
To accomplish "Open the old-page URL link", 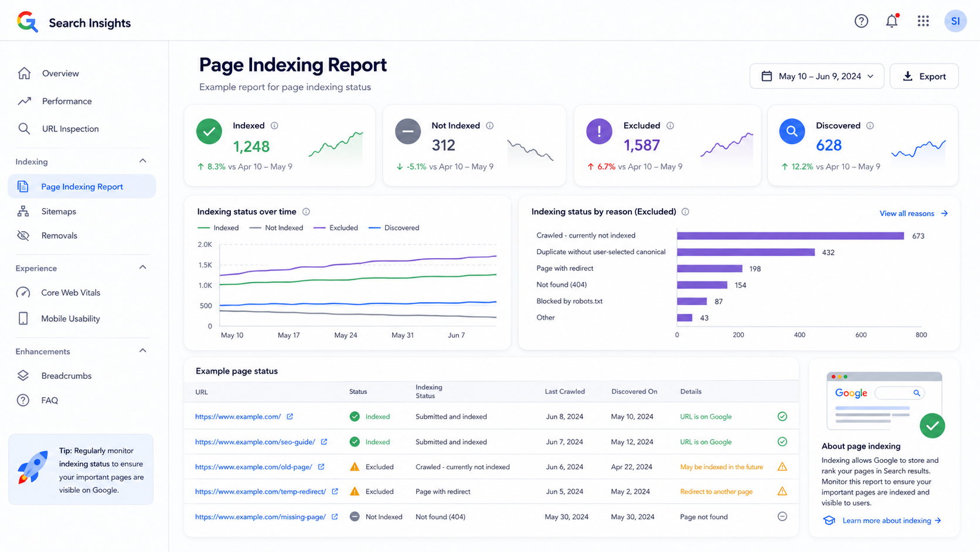I will click(x=254, y=467).
